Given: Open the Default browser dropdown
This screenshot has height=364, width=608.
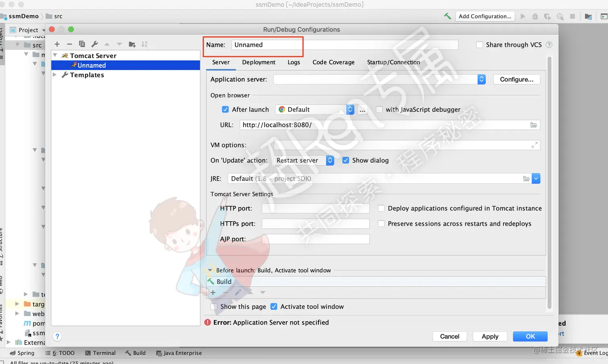Looking at the screenshot, I should [x=350, y=109].
